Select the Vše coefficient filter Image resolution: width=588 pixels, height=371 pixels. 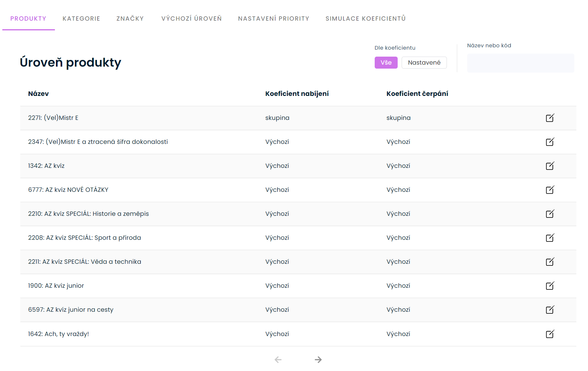tap(386, 63)
